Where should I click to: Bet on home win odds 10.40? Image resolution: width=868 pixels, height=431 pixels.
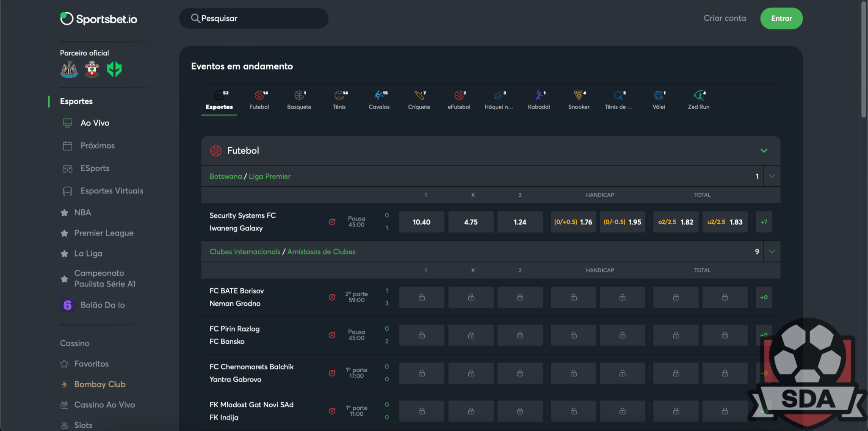(422, 222)
